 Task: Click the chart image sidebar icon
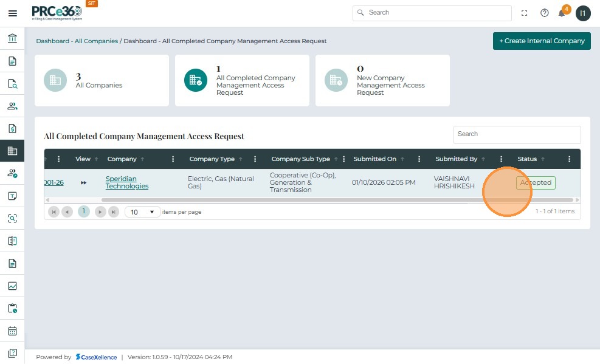click(x=12, y=286)
